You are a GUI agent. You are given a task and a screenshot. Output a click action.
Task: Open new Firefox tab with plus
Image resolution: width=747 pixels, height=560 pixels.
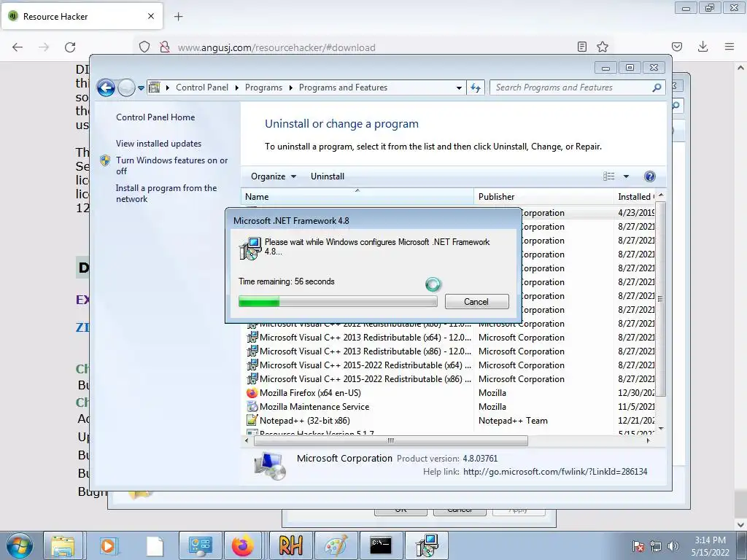pyautogui.click(x=179, y=17)
